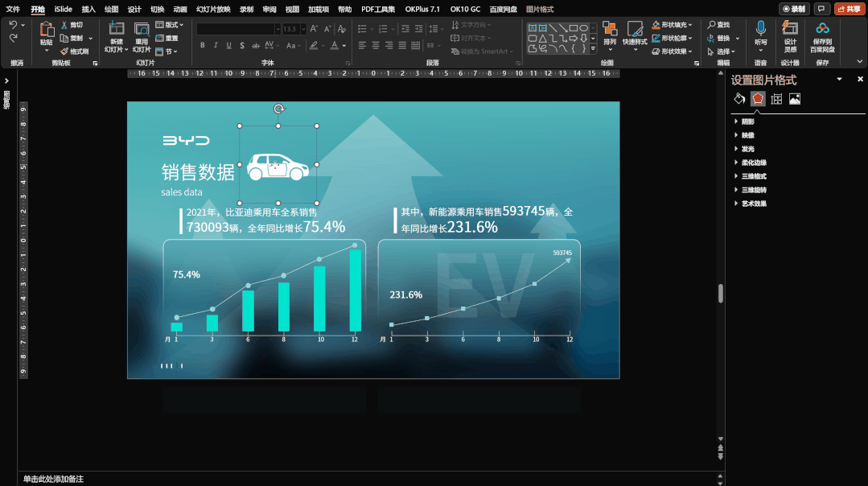This screenshot has width=868, height=486.
Task: Click the 重置 Reset slide button
Action: coord(167,38)
